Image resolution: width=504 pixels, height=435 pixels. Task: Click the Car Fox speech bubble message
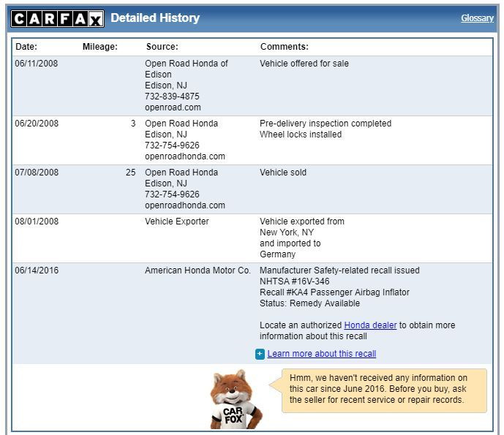tap(378, 389)
